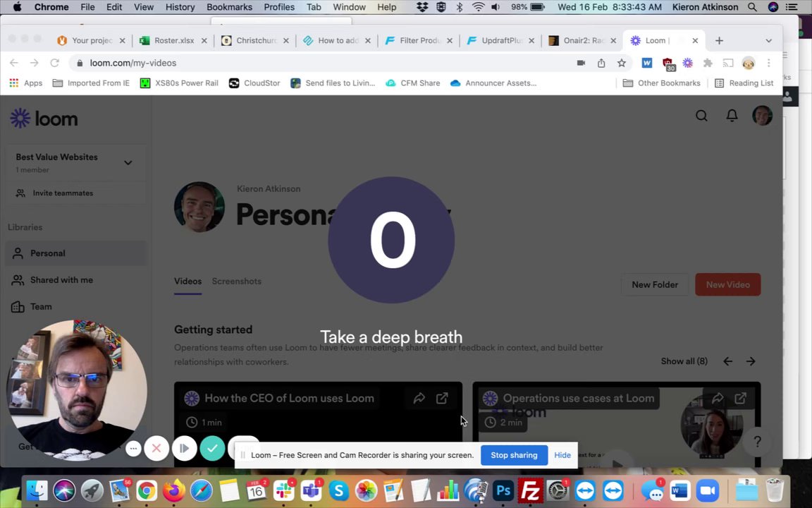The image size is (812, 508).
Task: Open Operations use cases video externally
Action: coord(741,398)
